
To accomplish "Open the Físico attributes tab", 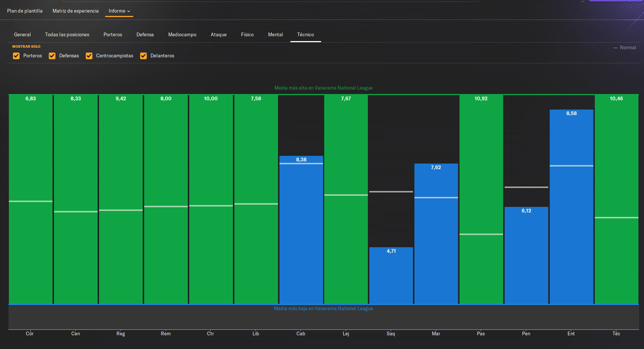I will tap(247, 34).
